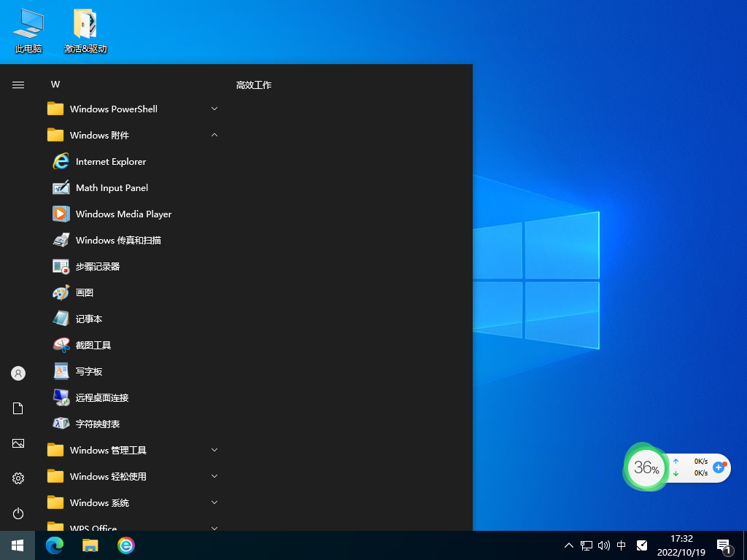Screen dimensions: 747x560
Task: Open Internet Explorer from Windows 附件
Action: 109,161
